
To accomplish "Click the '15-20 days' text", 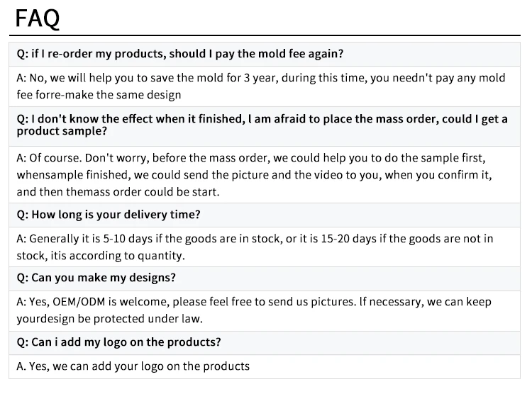I will [345, 239].
